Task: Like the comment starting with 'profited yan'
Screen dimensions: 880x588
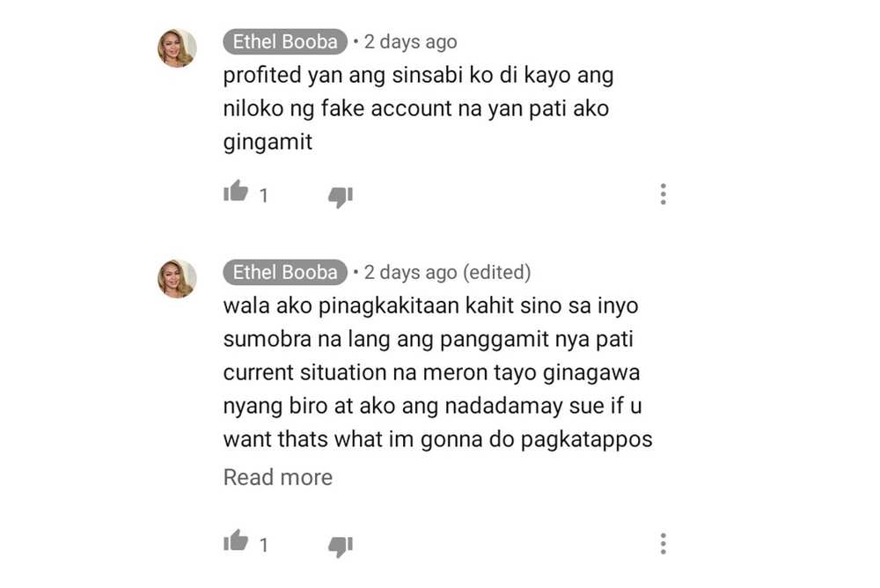Action: 236,192
